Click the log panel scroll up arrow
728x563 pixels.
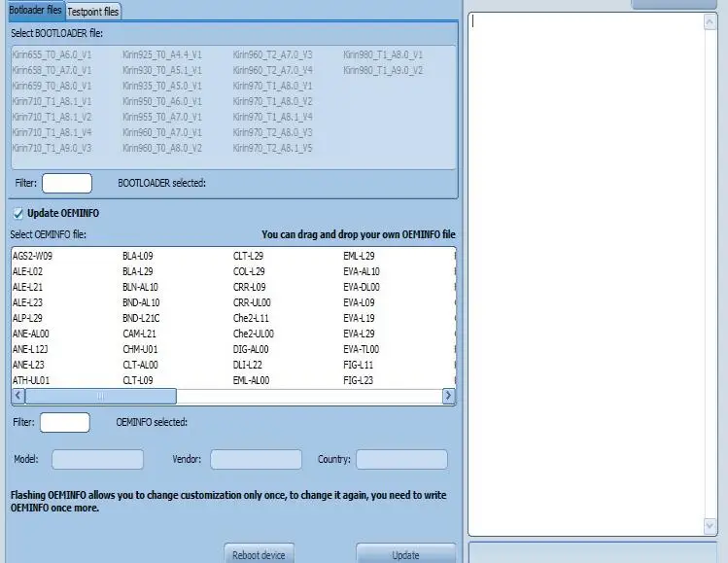pos(710,21)
